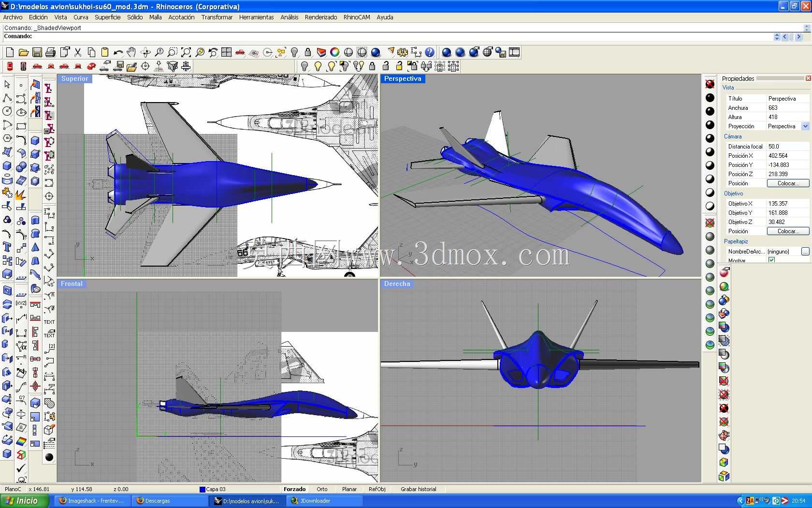Click the yellow Show Objects light bulb
Screen dimensions: 812x508
318,66
